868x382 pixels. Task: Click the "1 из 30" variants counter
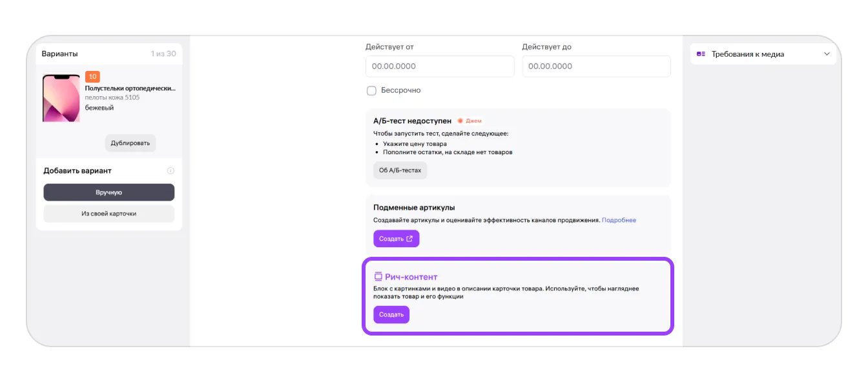click(163, 54)
